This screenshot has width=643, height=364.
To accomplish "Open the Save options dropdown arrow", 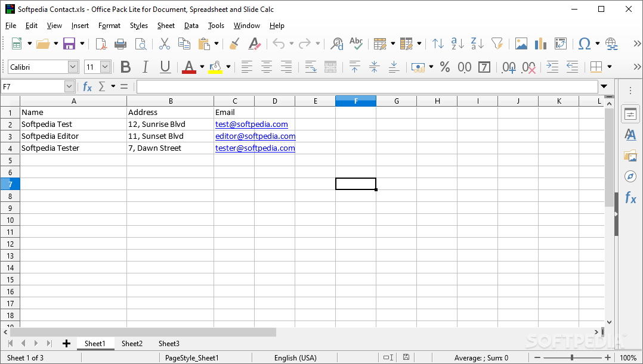I will pos(82,43).
